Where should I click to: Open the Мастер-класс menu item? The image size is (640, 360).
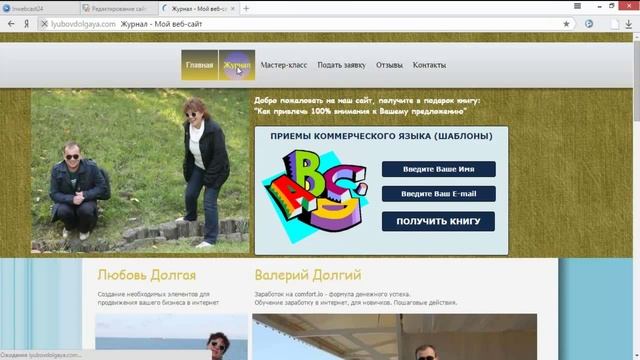(284, 65)
